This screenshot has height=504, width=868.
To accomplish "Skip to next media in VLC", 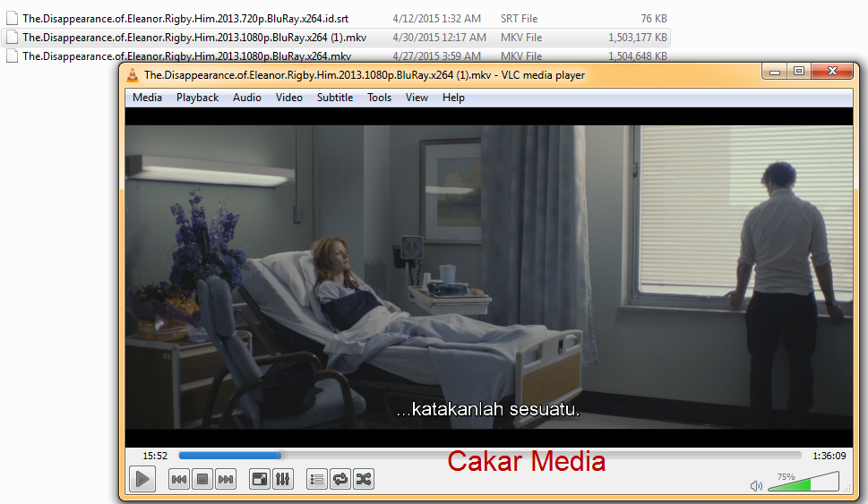I will 226,479.
